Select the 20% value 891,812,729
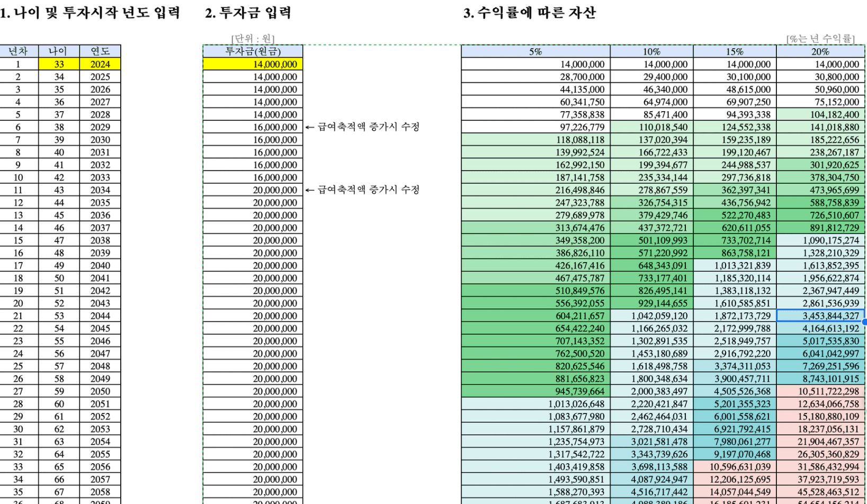 click(820, 228)
